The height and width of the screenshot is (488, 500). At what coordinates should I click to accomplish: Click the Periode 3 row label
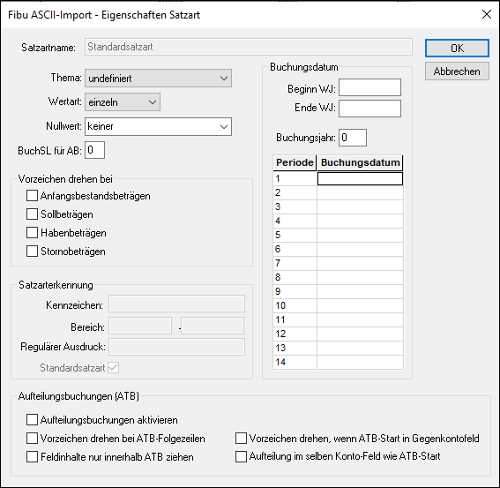tap(295, 207)
